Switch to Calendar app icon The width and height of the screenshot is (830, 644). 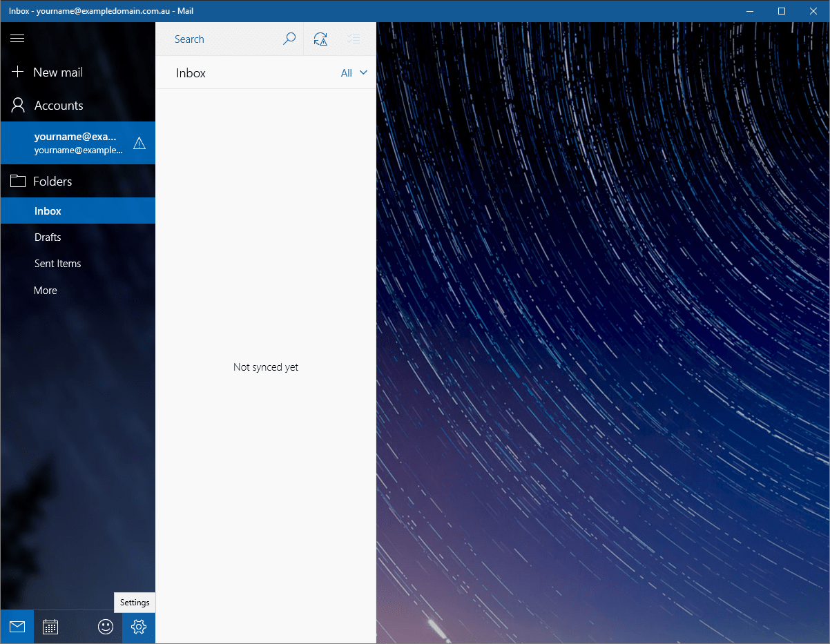click(50, 627)
